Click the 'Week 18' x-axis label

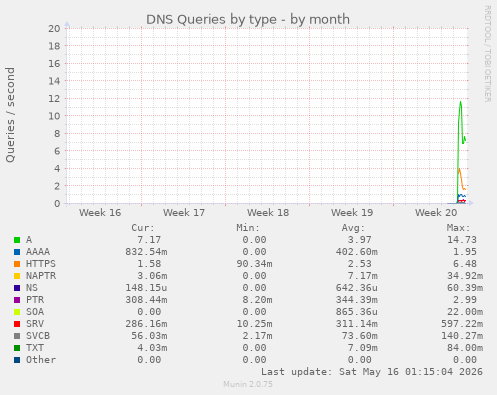(x=268, y=212)
